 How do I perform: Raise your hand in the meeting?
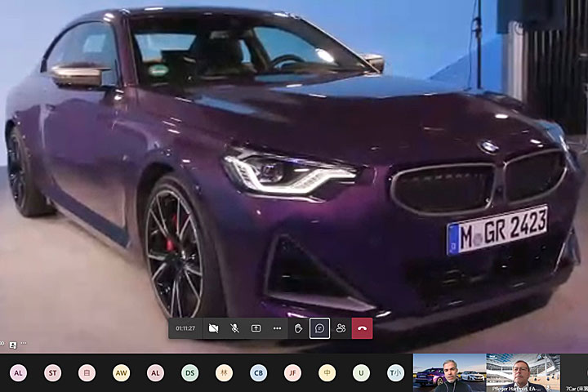click(299, 328)
